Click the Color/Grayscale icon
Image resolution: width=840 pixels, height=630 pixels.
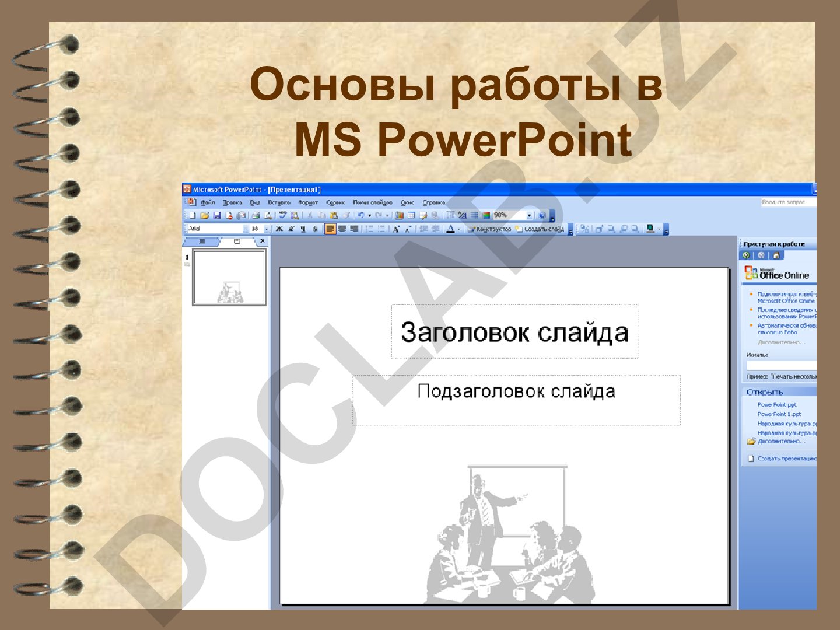(487, 215)
